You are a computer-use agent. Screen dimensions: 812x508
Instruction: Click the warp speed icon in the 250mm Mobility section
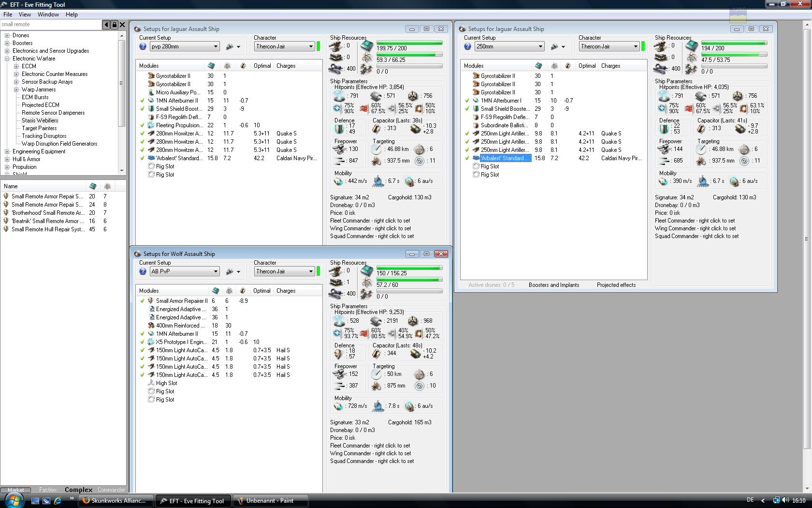pyautogui.click(x=735, y=181)
